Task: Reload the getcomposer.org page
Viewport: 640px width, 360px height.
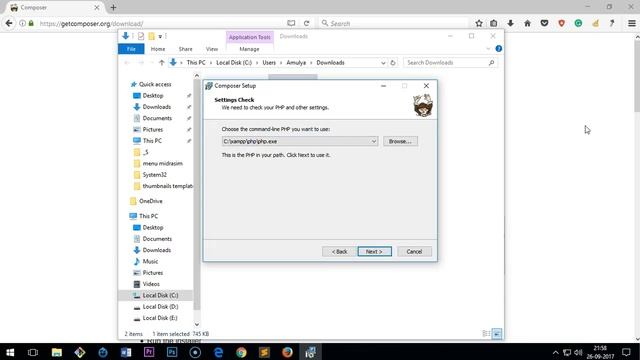Action: [307, 23]
